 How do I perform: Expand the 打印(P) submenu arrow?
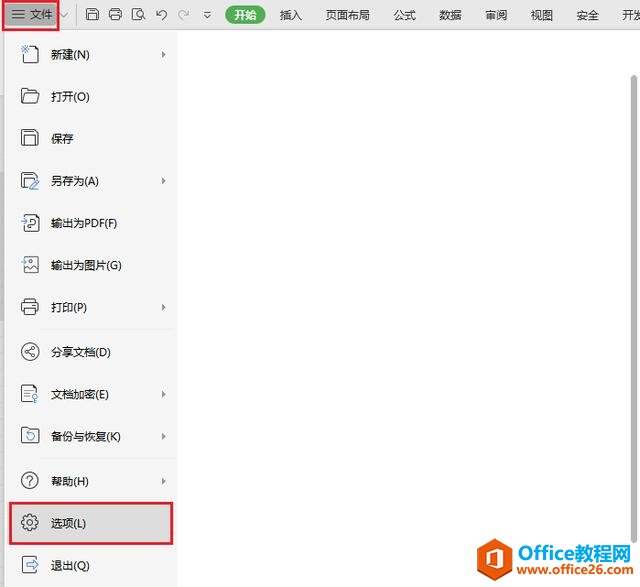point(163,307)
